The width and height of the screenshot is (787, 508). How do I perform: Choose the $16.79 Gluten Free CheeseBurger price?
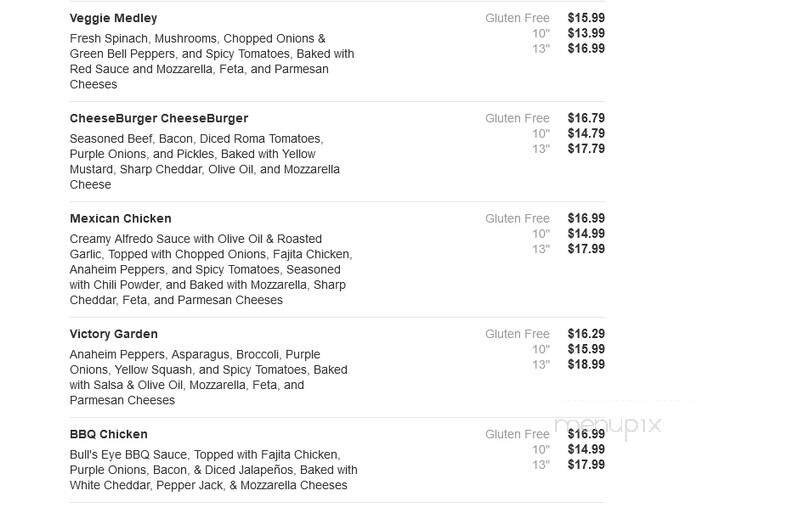[x=585, y=118]
